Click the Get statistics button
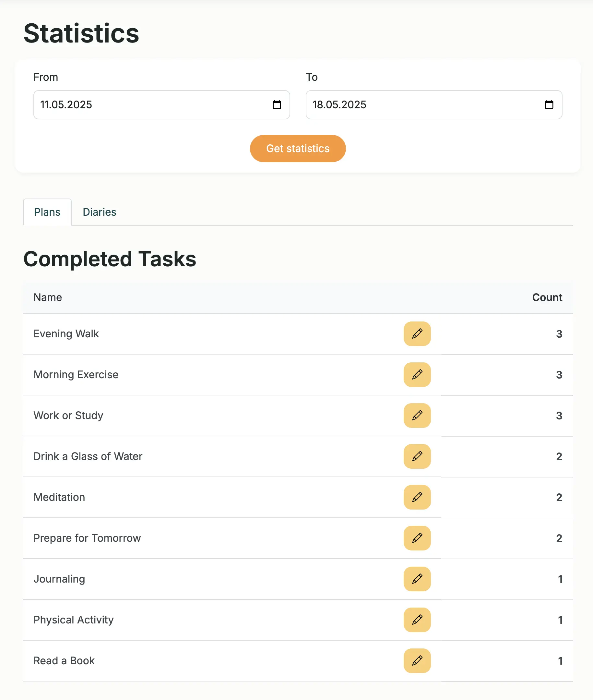 298,148
